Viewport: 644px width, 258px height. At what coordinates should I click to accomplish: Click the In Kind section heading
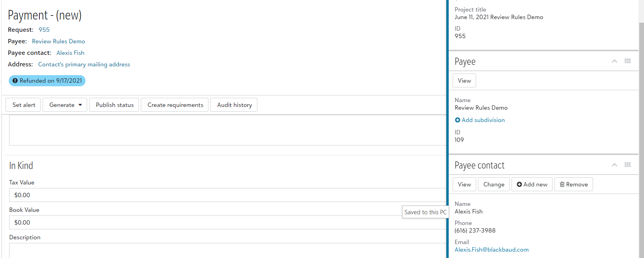pyautogui.click(x=21, y=166)
